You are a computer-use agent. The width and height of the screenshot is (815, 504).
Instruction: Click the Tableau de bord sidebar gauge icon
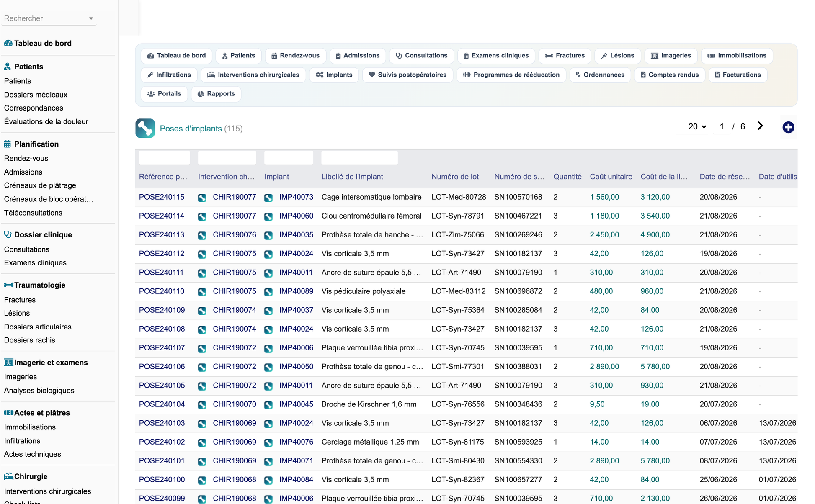pyautogui.click(x=8, y=43)
